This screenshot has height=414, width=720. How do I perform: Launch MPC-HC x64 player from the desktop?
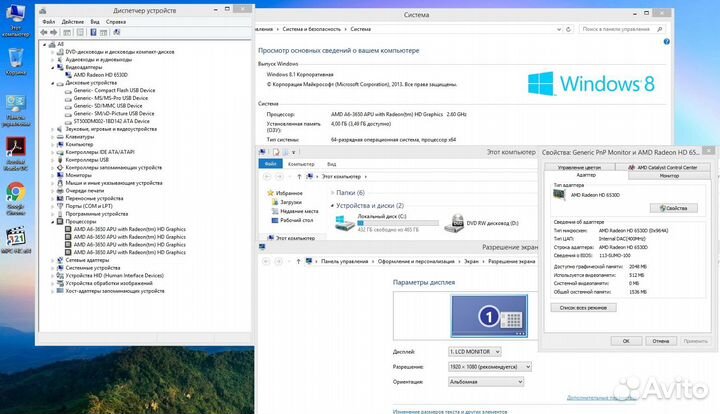point(16,239)
